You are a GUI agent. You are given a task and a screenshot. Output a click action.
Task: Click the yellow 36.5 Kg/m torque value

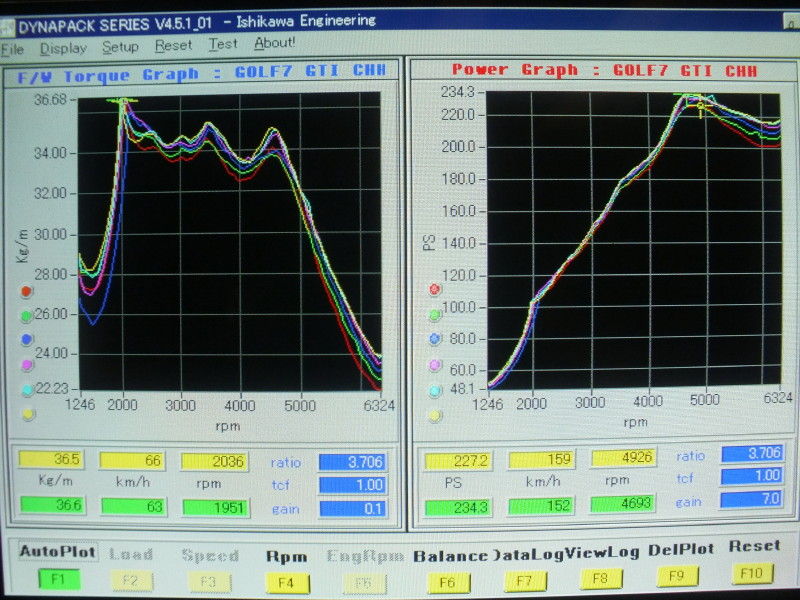point(51,459)
